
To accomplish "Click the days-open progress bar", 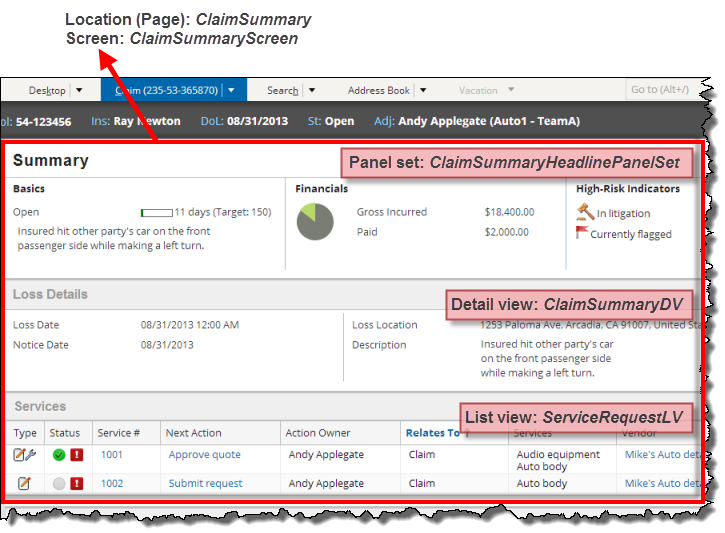I will pos(157,213).
